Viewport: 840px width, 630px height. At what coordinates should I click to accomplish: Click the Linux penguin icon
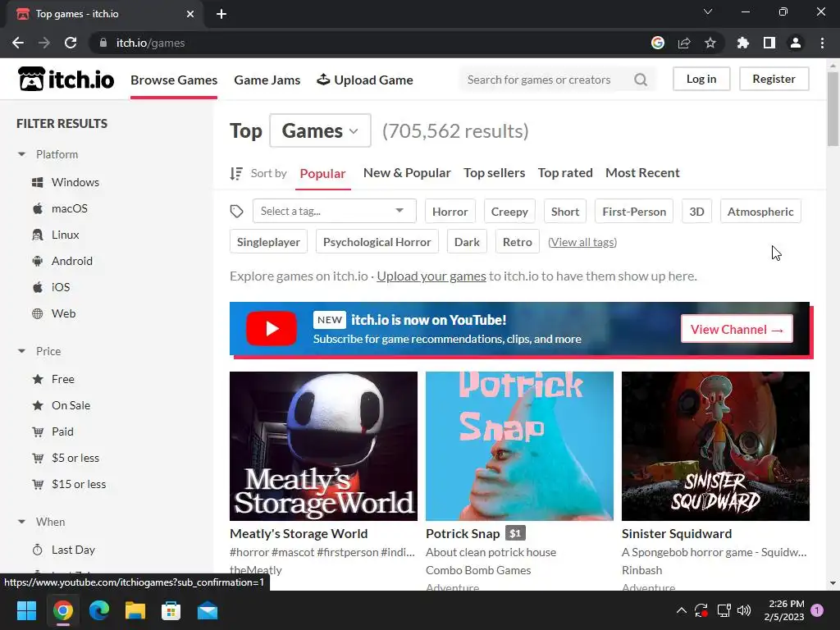(38, 235)
